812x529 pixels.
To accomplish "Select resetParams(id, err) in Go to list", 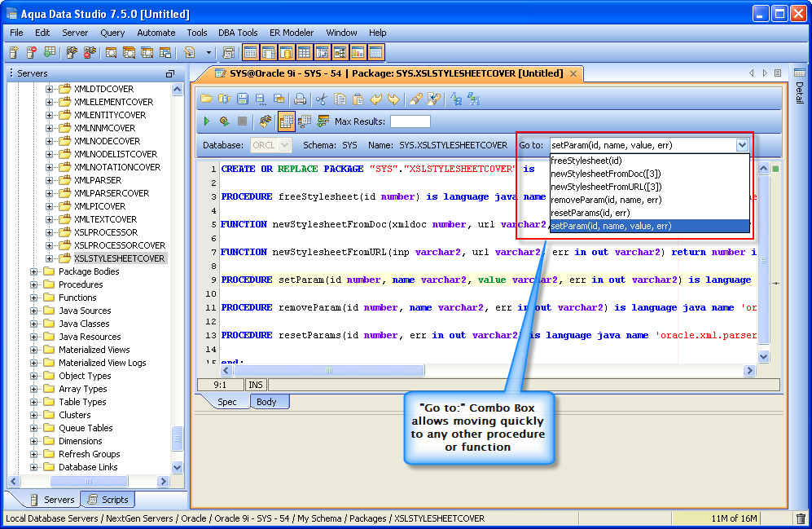I will 649,213.
